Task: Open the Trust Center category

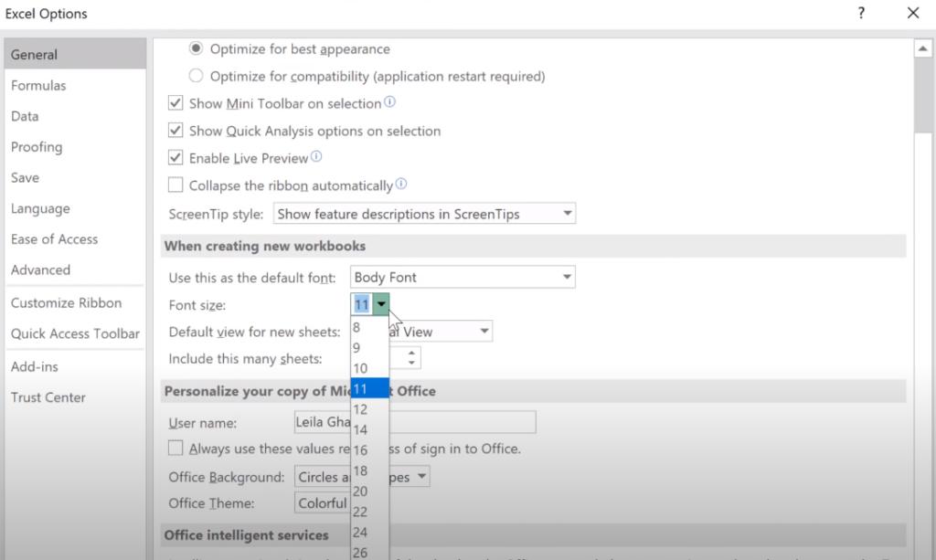Action: coord(75,397)
